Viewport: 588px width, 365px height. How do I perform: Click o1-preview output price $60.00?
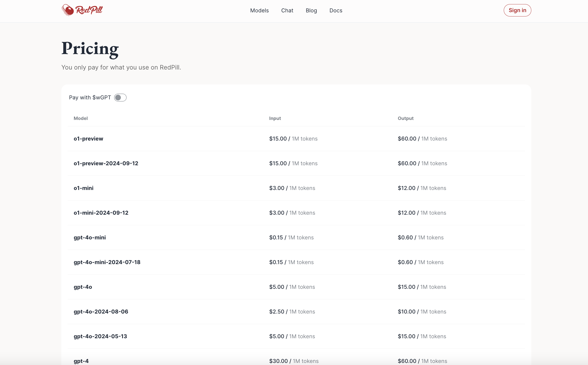coord(407,139)
